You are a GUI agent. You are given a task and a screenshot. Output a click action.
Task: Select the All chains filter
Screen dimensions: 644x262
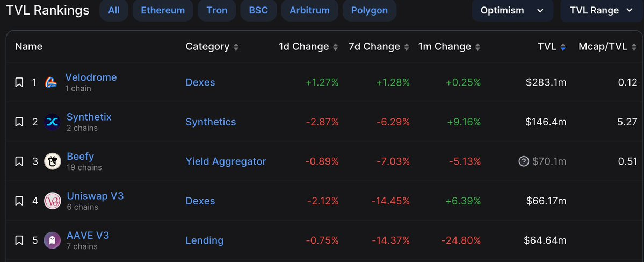point(114,10)
